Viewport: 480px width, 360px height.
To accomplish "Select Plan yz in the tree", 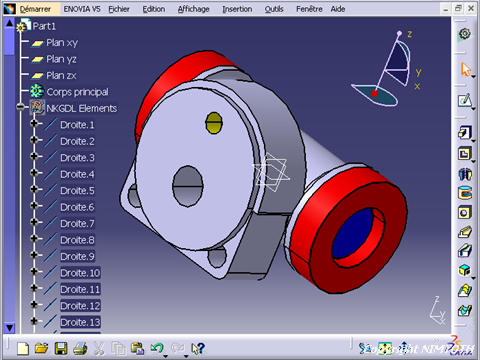I will (61, 59).
